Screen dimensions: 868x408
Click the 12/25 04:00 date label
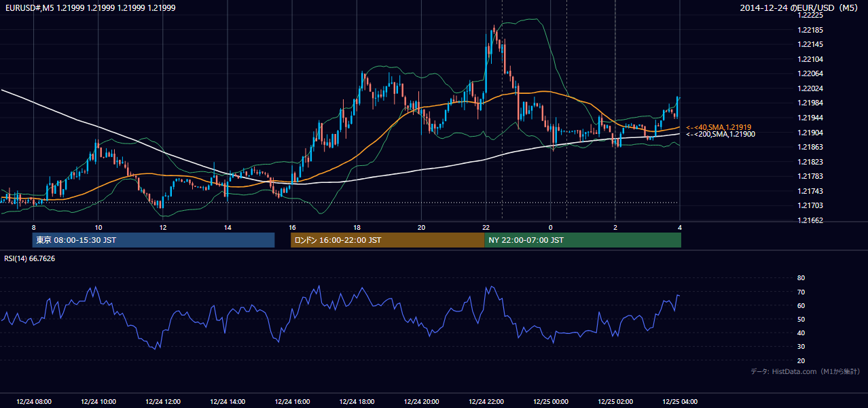[679, 401]
